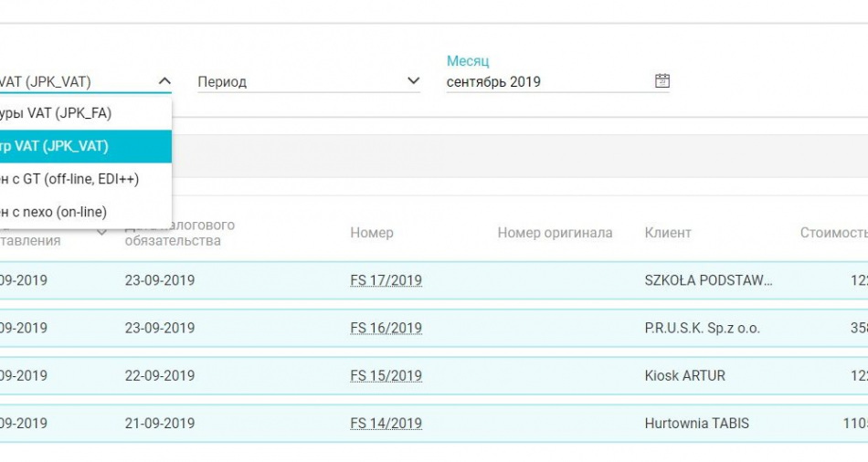Toggle sort arrow beside the first date column

(x=100, y=233)
